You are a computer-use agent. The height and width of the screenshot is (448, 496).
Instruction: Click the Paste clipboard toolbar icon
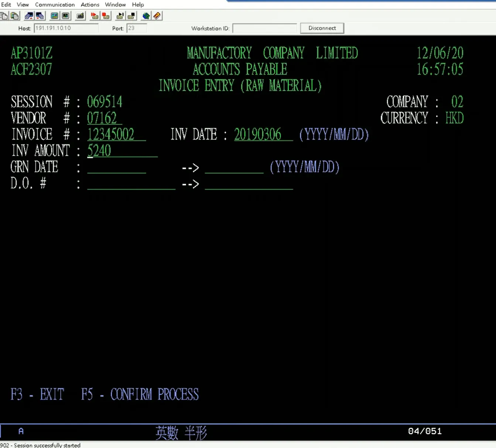[x=15, y=16]
